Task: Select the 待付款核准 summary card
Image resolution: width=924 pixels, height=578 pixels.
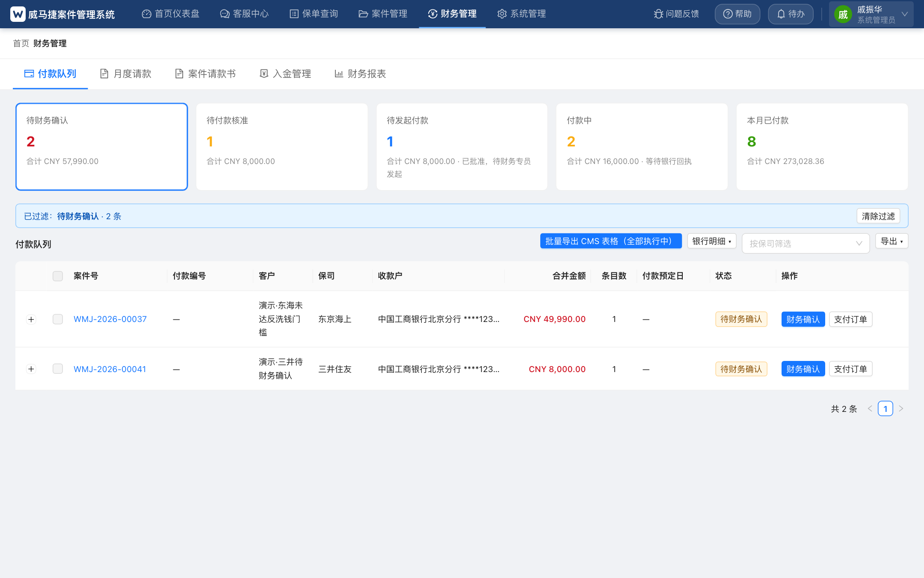Action: pos(282,147)
